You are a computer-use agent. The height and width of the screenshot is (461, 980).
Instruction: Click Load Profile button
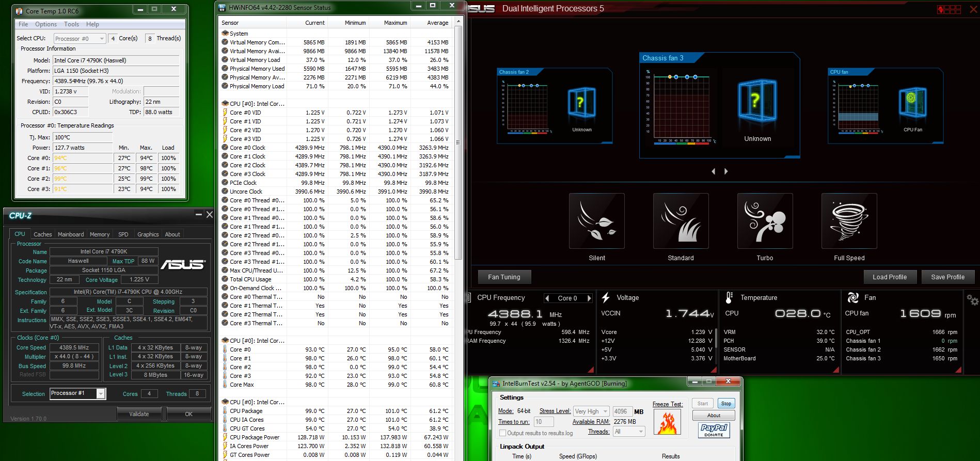click(x=890, y=277)
